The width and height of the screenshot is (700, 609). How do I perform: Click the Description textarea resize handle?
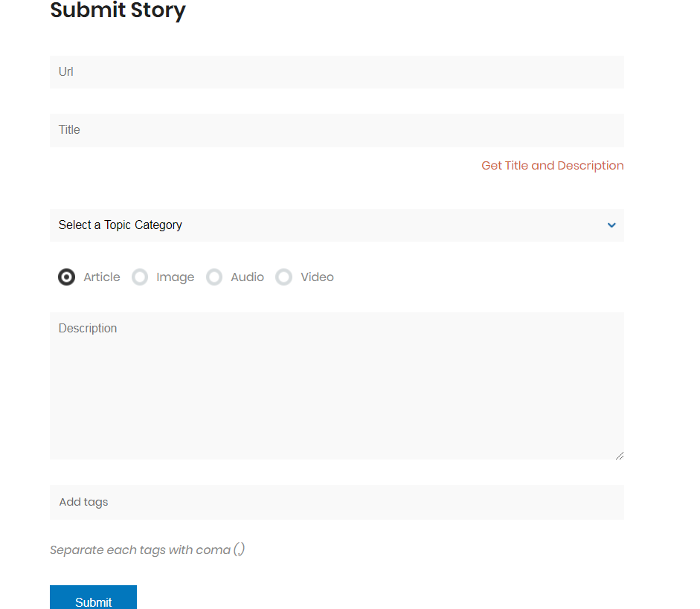tap(619, 456)
